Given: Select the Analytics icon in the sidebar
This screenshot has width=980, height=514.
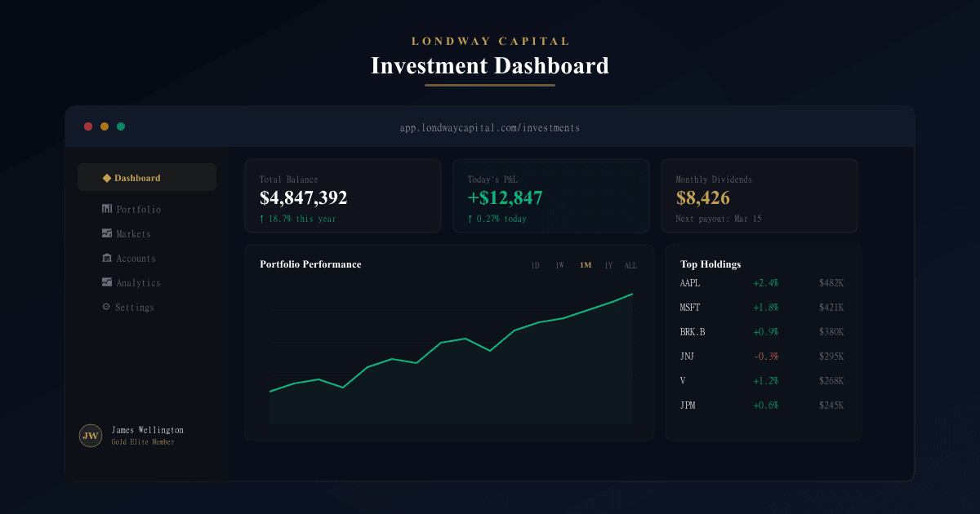Looking at the screenshot, I should point(106,282).
